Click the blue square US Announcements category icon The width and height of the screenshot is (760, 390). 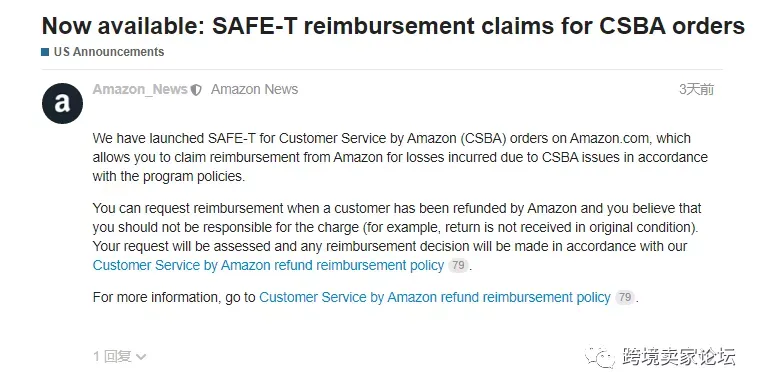click(x=45, y=52)
